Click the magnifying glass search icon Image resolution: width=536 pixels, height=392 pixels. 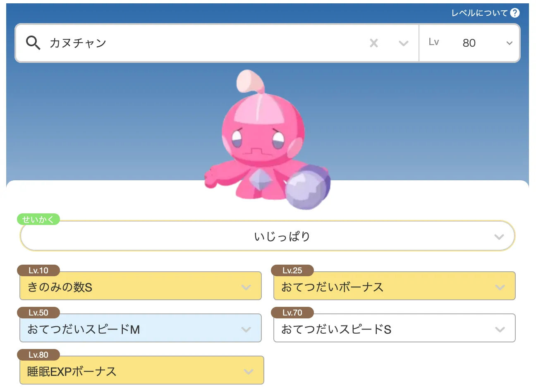(33, 43)
